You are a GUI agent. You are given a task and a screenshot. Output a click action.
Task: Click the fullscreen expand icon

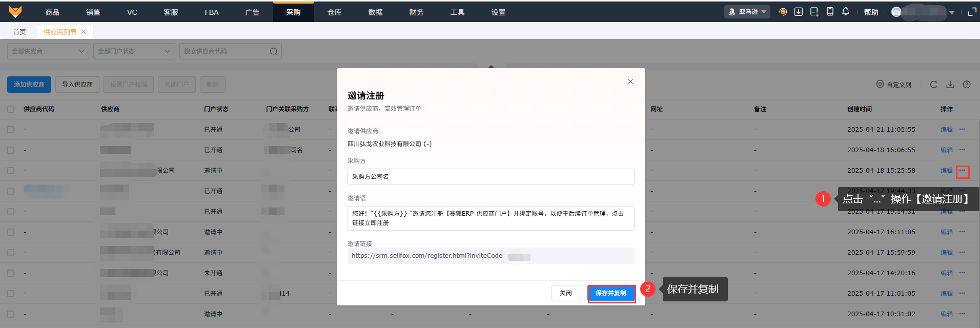coord(972,12)
